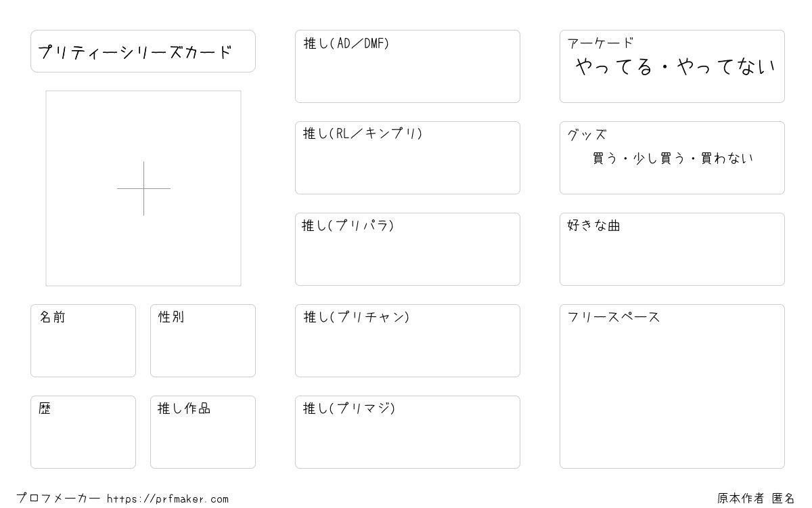This screenshot has height=508, width=812.
Task: Choose 買う under グッズ
Action: coord(604,158)
